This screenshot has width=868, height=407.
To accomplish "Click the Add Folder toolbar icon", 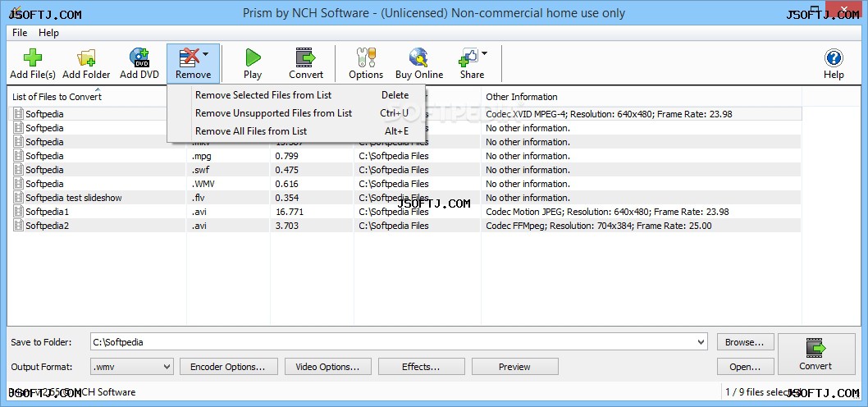I will (x=86, y=57).
